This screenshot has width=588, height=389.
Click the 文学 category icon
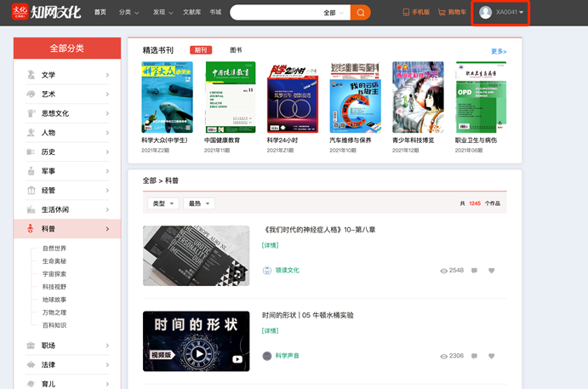(31, 75)
